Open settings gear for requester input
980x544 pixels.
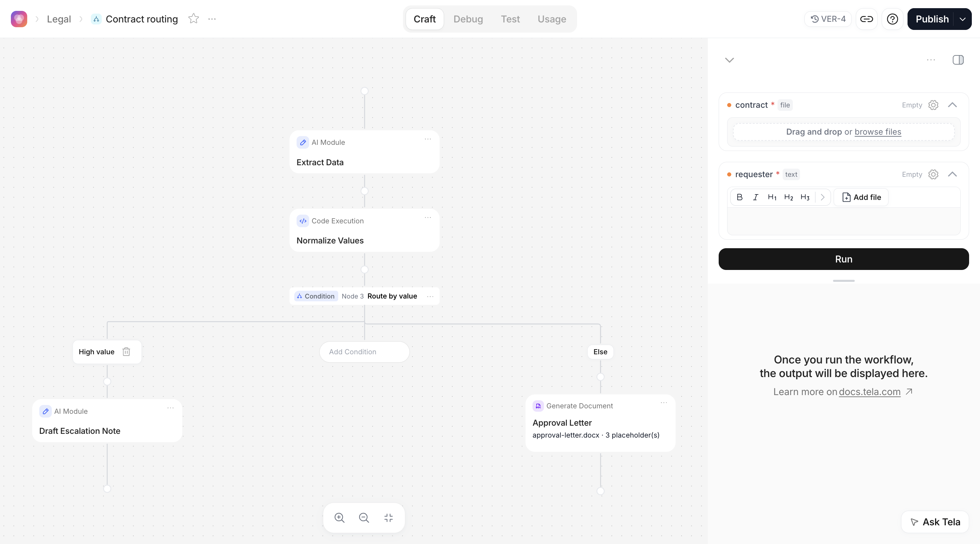click(933, 174)
